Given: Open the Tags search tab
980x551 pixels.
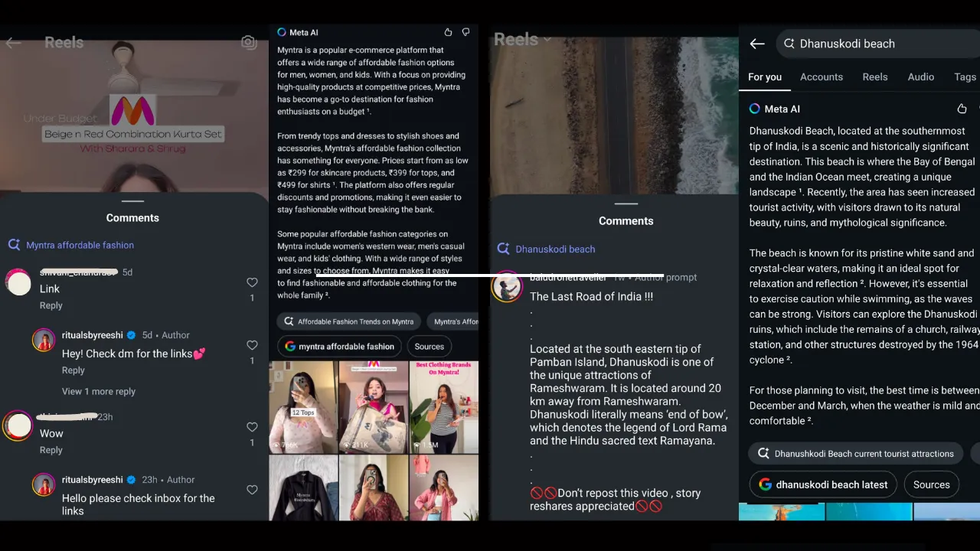Looking at the screenshot, I should click(x=965, y=77).
